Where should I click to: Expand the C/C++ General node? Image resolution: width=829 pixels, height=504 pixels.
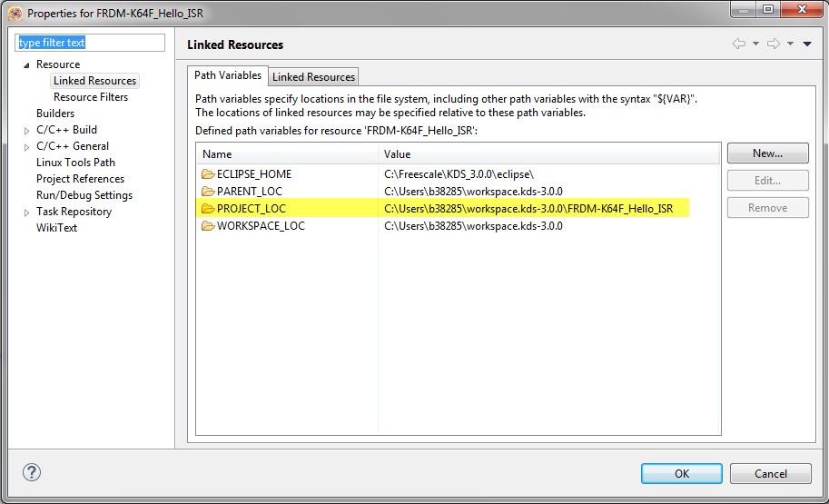pyautogui.click(x=26, y=147)
